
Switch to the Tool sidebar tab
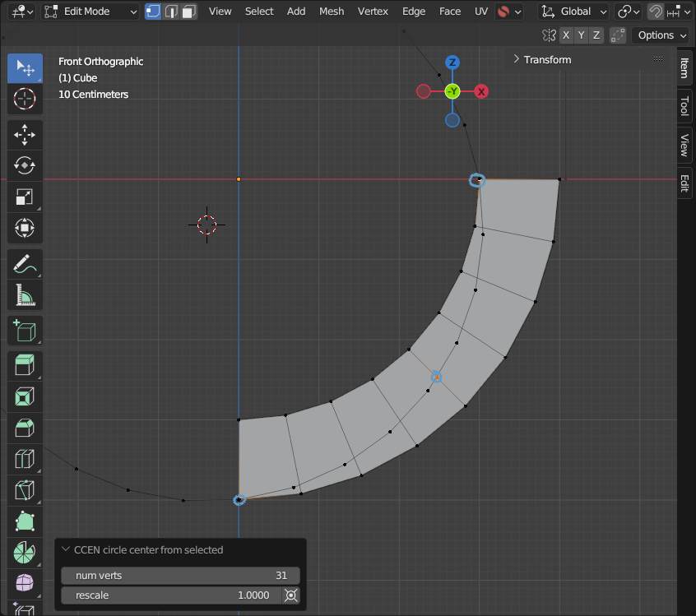684,106
